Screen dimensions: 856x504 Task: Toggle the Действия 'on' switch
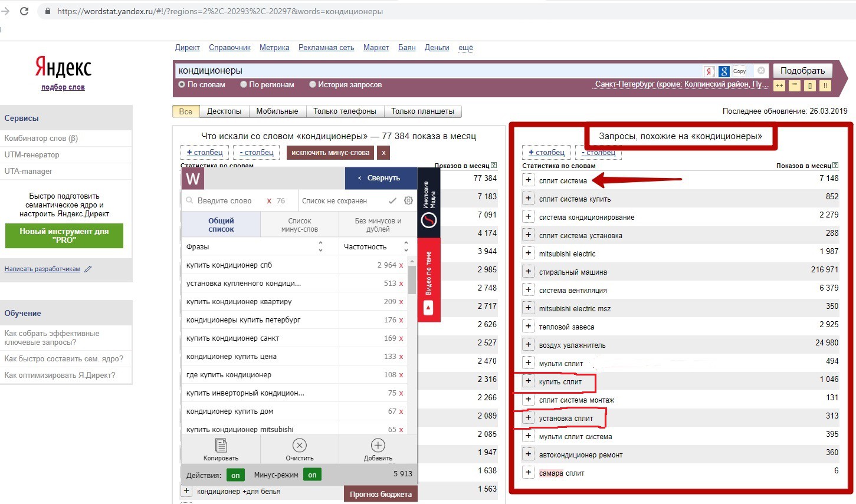pyautogui.click(x=235, y=475)
